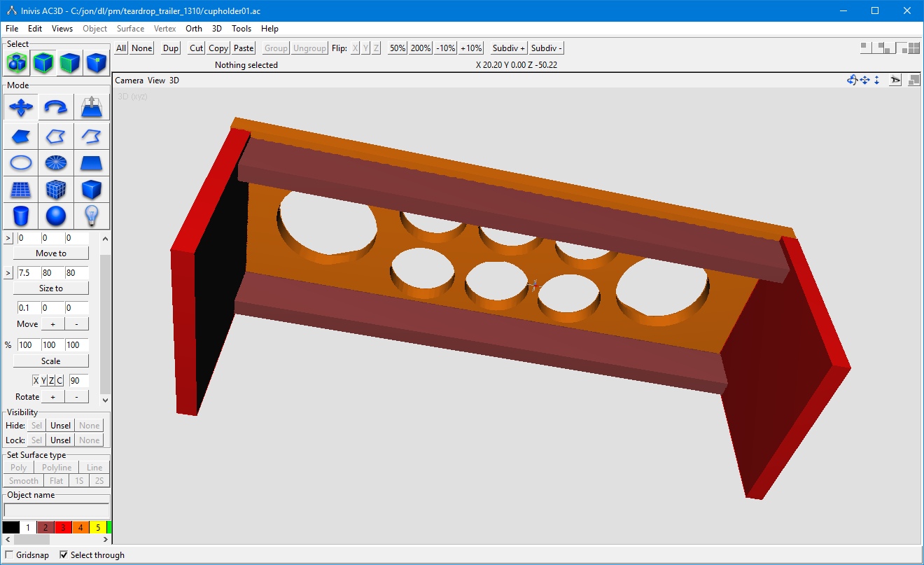Choose the mesh grid tool
This screenshot has width=924, height=565.
20,190
